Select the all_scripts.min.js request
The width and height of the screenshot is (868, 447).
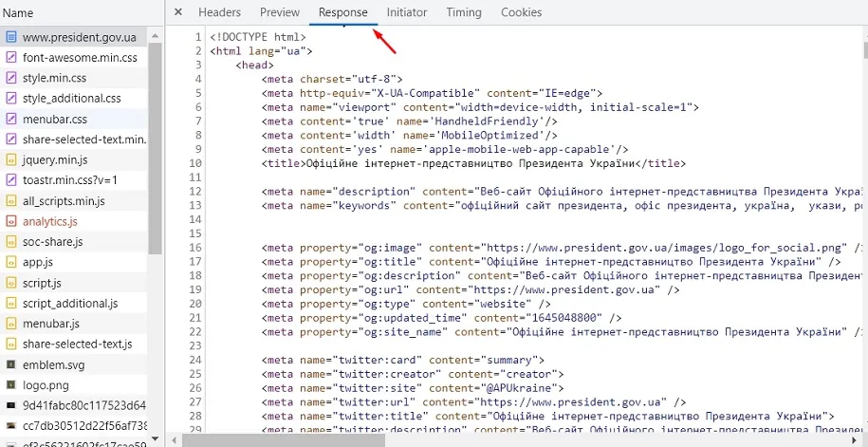74,201
